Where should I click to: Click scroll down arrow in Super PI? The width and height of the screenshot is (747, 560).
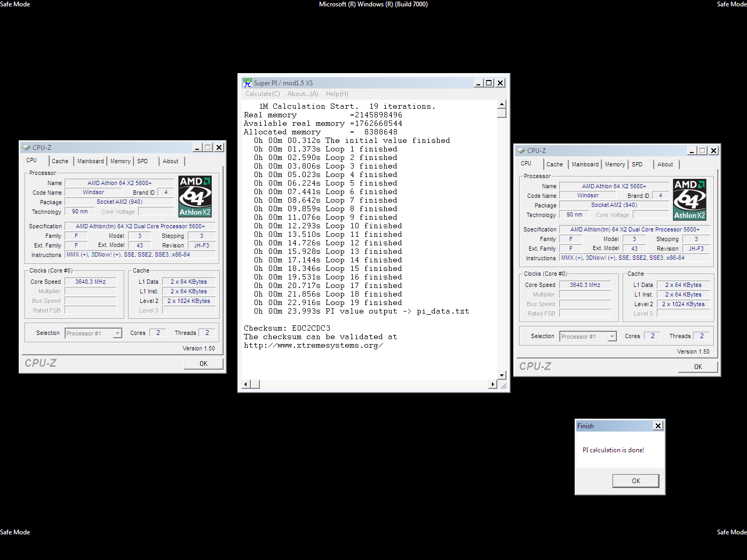502,375
